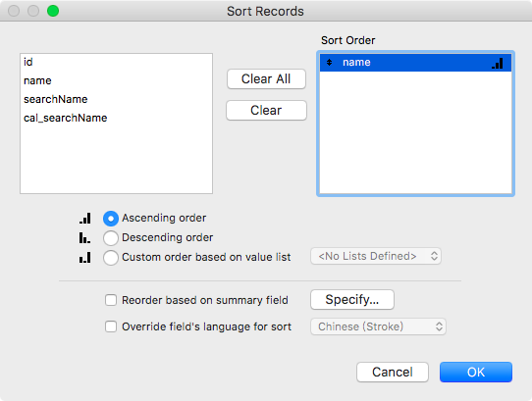The image size is (532, 401).
Task: Select the searchName field
Action: click(x=117, y=99)
